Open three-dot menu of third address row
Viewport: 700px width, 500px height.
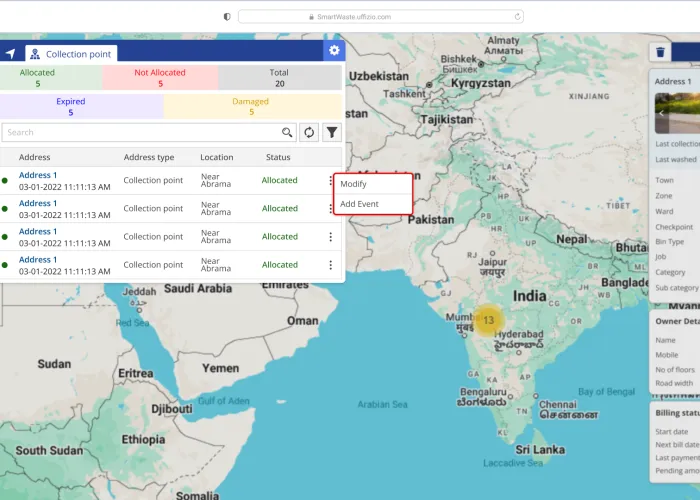(330, 237)
